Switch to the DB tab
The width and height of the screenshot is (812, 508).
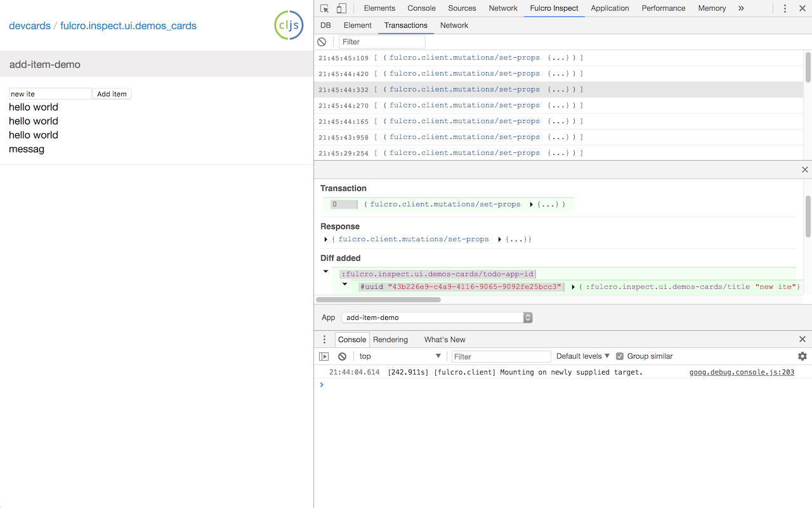pyautogui.click(x=325, y=25)
